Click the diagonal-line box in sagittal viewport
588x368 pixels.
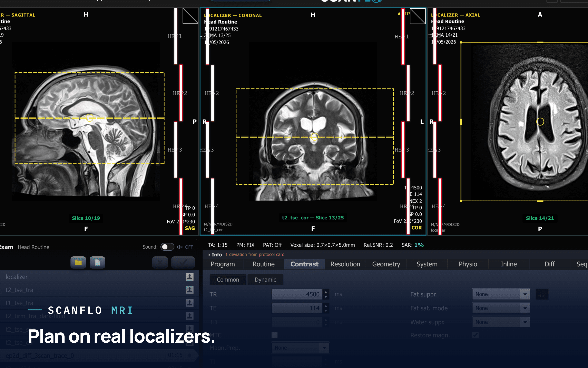pos(190,16)
